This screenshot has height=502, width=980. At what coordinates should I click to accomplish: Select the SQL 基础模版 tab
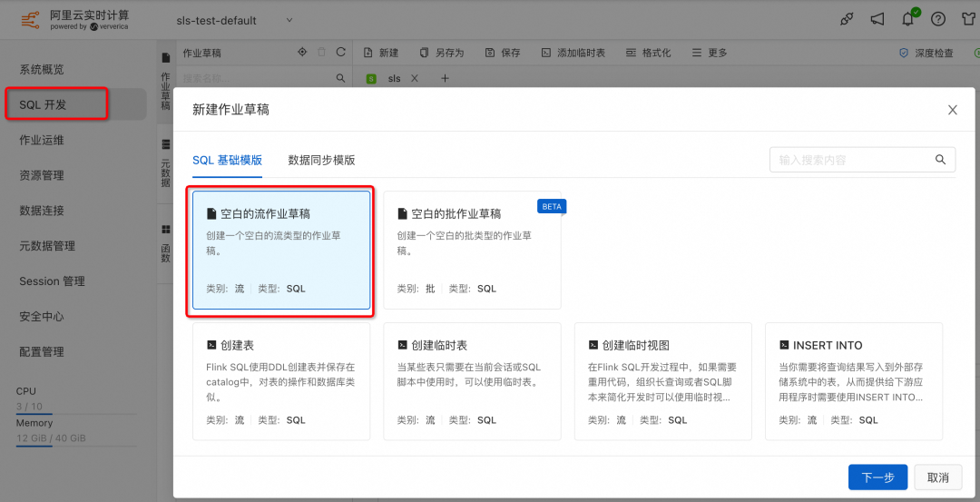(x=227, y=160)
